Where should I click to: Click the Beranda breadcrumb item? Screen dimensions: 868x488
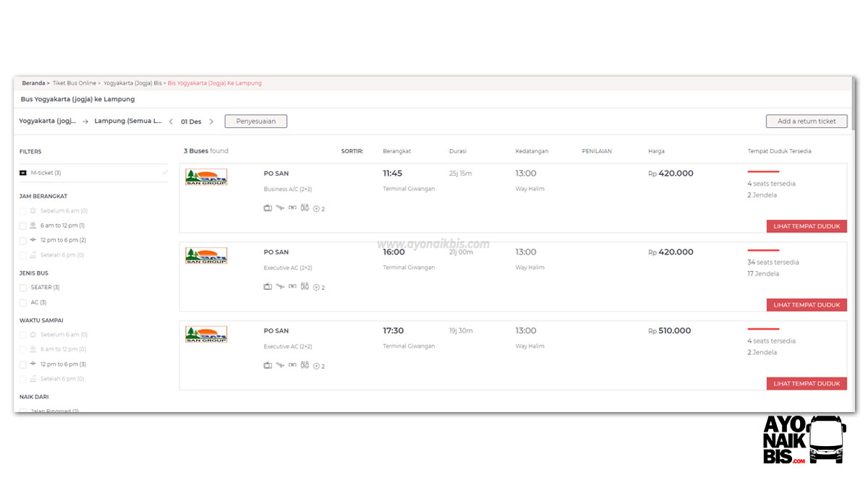[33, 82]
